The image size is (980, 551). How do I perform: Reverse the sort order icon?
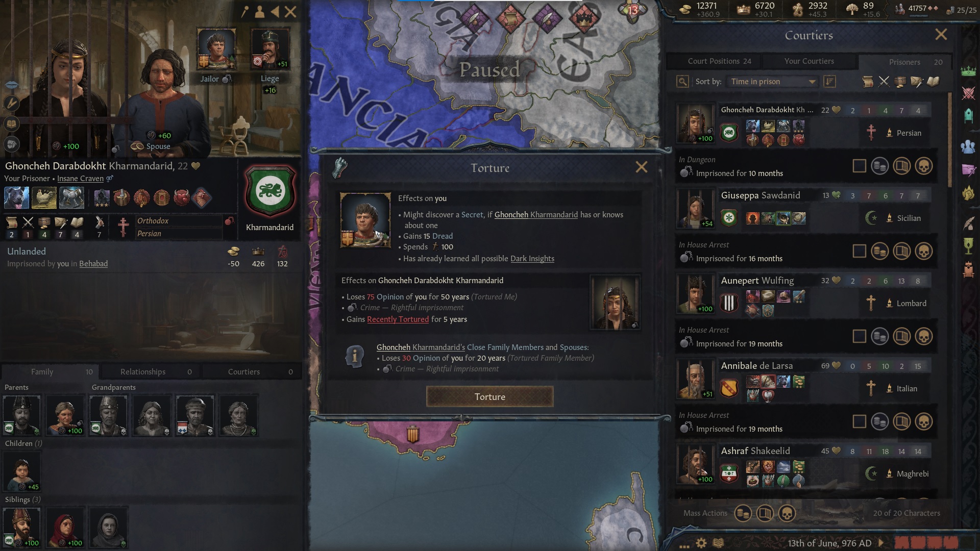[830, 82]
